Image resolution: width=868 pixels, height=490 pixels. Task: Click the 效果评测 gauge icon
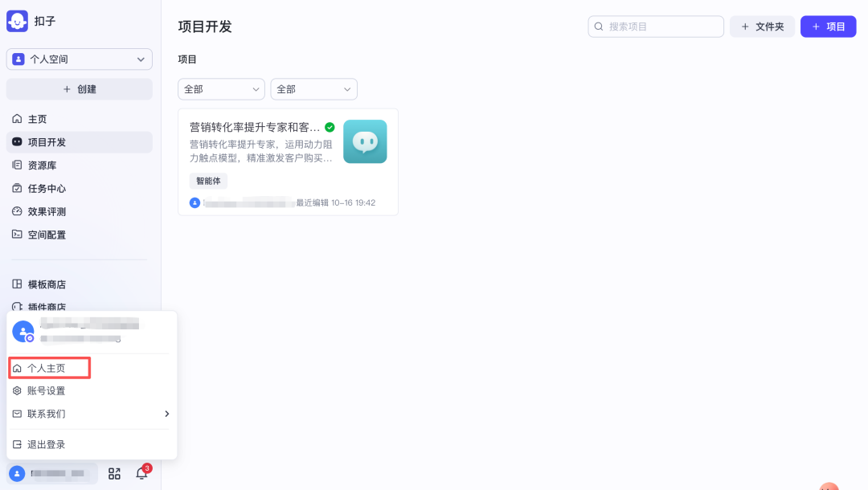point(17,211)
